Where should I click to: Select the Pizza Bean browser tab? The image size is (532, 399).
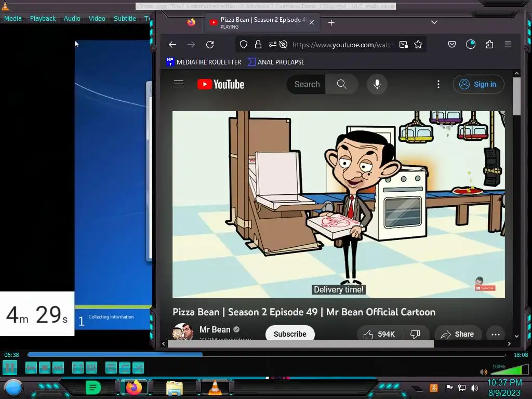point(261,23)
